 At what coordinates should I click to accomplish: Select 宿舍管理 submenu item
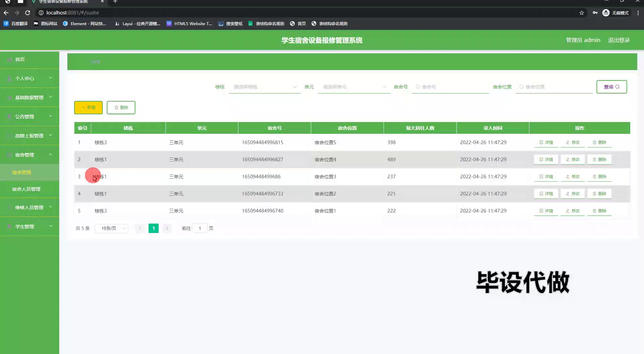[30, 172]
